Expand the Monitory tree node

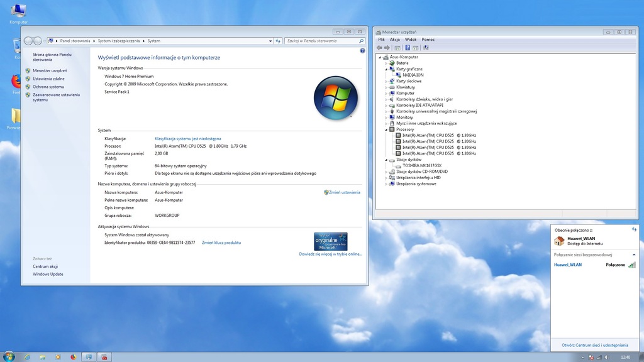387,118
